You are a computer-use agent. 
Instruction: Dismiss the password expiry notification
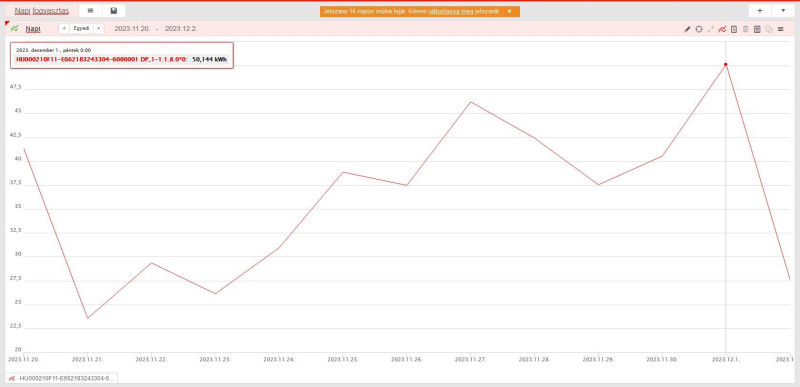pos(509,11)
